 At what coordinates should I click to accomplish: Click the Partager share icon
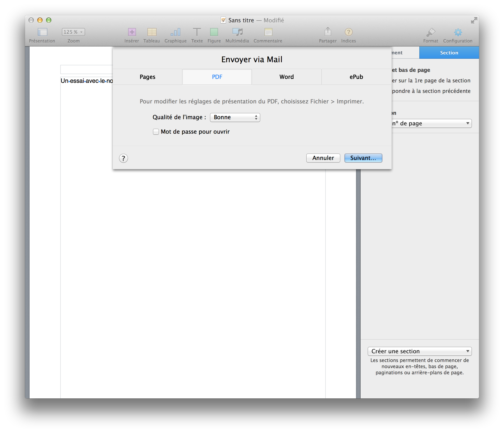328,32
